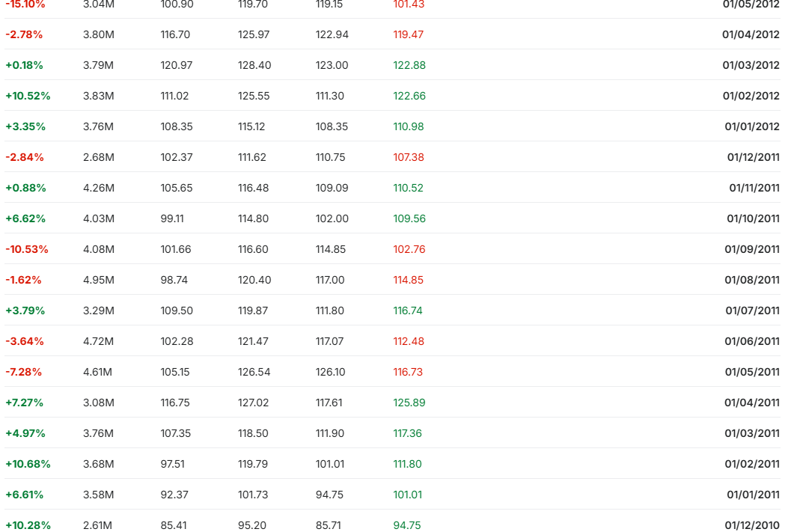Click the 01/04/2012 date cell
The width and height of the screenshot is (791, 532).
(x=751, y=34)
